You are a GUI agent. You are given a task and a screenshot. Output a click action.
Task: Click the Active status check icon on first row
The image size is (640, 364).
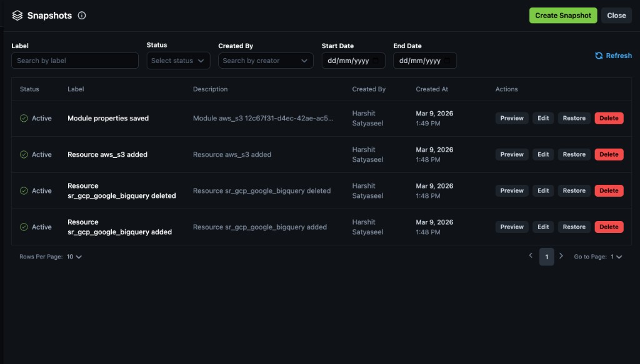[24, 118]
